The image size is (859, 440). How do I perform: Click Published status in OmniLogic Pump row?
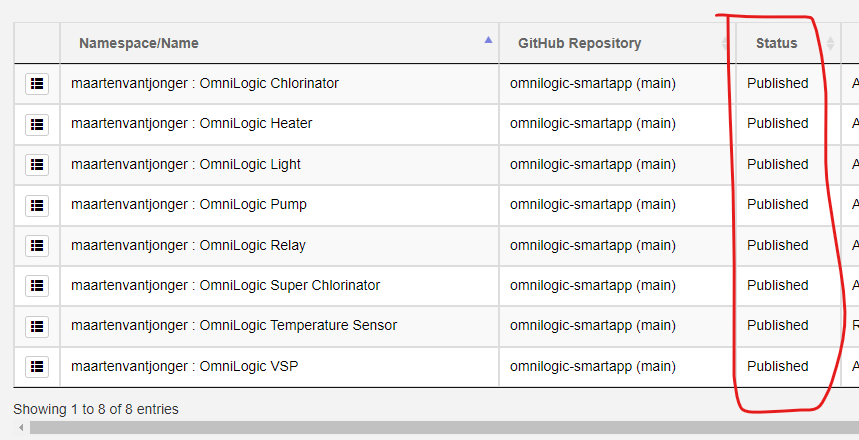[777, 205]
